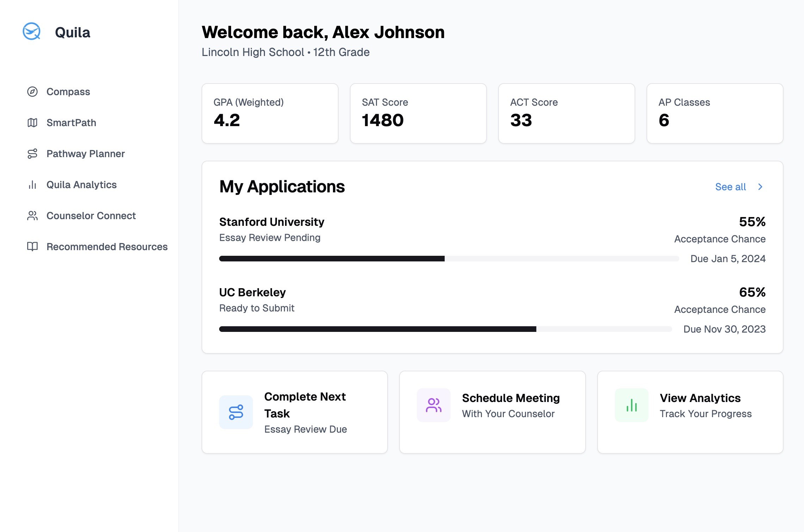Click the My Applications heading
The height and width of the screenshot is (532, 804).
click(282, 187)
